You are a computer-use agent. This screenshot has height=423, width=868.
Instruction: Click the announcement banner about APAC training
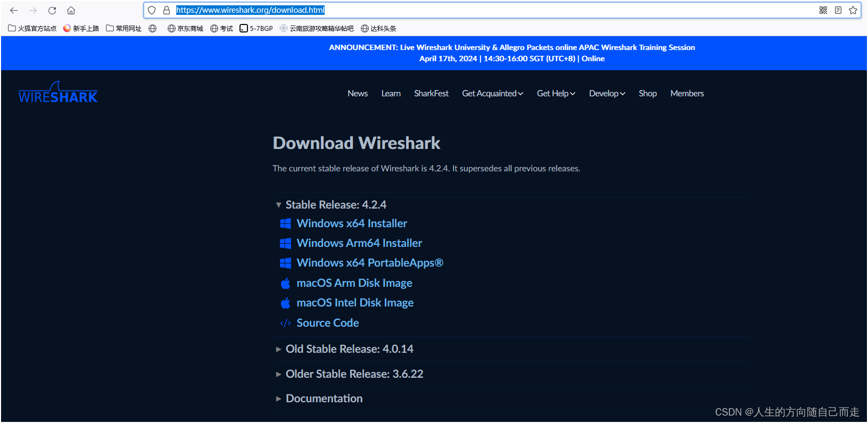tap(512, 53)
